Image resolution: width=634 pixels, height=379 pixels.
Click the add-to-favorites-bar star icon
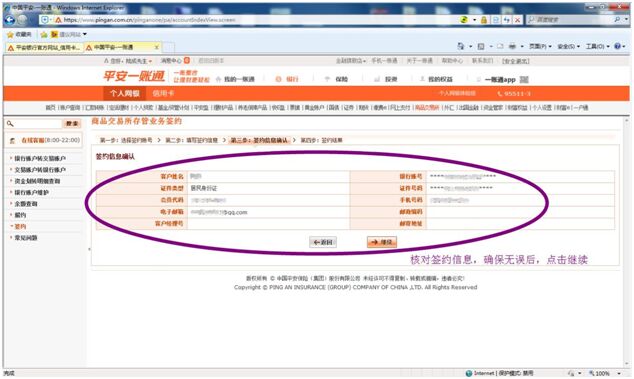tap(44, 34)
